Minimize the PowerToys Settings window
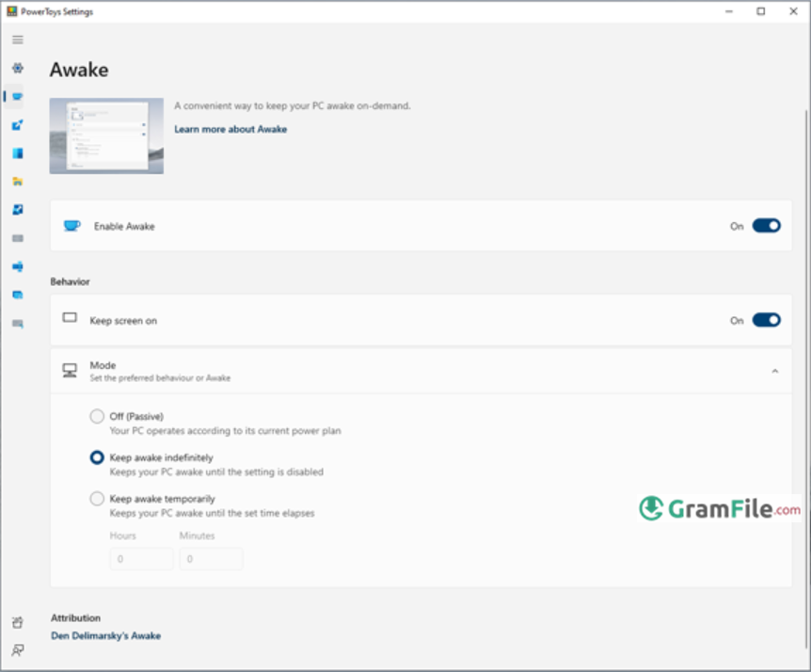The height and width of the screenshot is (672, 811). (x=729, y=11)
